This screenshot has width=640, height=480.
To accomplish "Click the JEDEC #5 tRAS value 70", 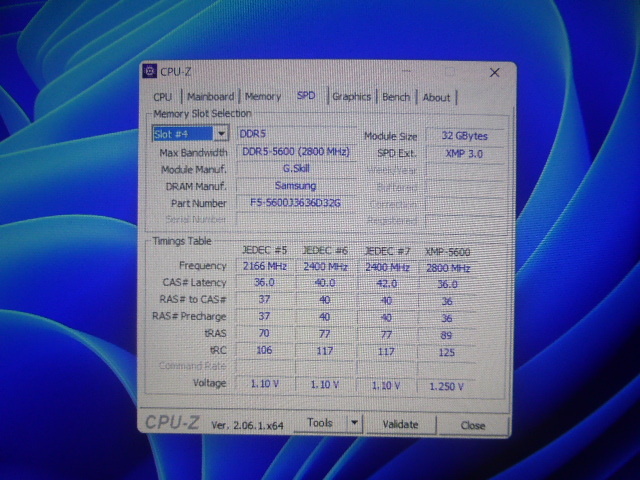I will tap(264, 333).
